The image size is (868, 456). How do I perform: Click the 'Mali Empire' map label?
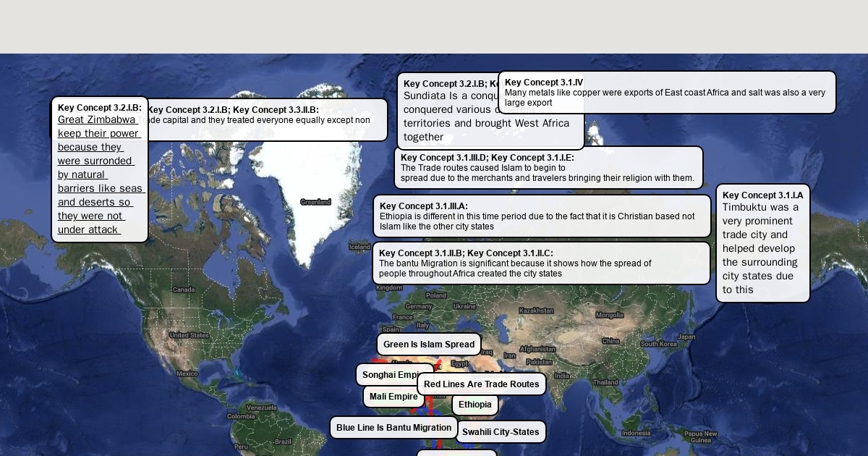(393, 397)
